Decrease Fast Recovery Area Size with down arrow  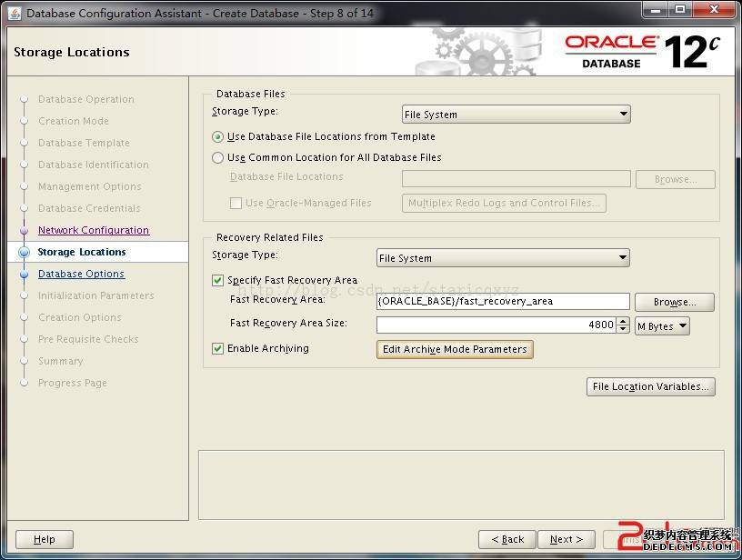(x=623, y=330)
